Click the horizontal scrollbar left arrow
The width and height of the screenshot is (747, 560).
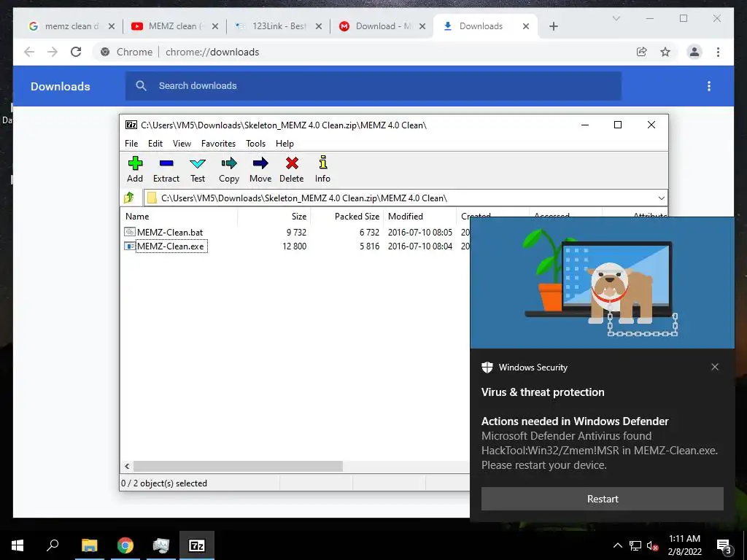[x=127, y=466]
